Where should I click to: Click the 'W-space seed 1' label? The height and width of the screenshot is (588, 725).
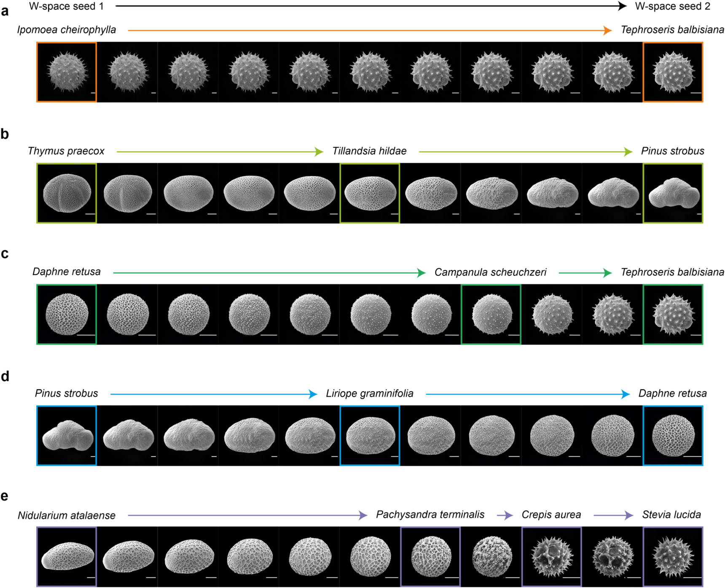tap(66, 6)
